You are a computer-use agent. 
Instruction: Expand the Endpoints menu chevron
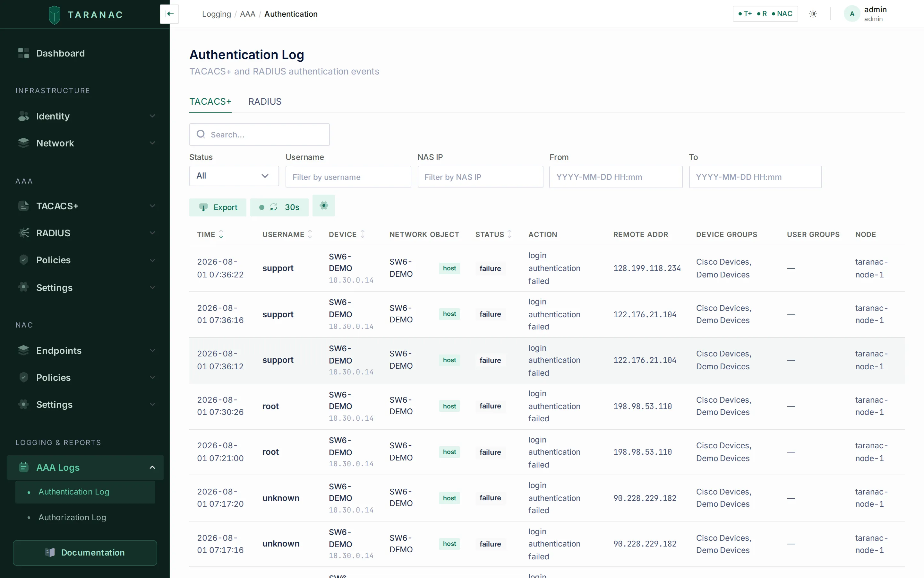152,350
